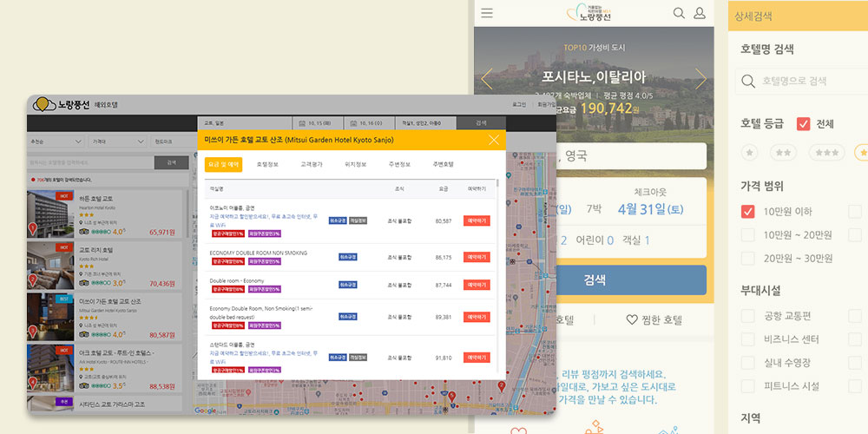Screen dimensions: 868x434
Task: Open the user profile icon in mobile header
Action: [700, 13]
